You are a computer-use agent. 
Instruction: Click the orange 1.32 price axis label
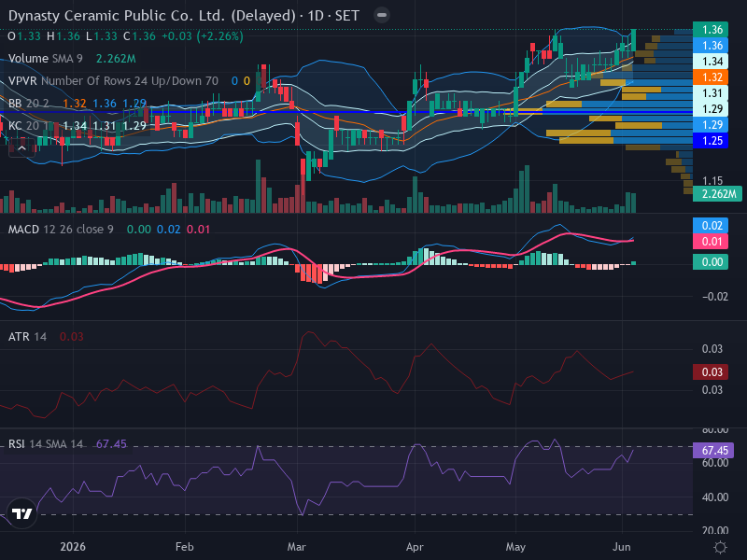pos(711,77)
